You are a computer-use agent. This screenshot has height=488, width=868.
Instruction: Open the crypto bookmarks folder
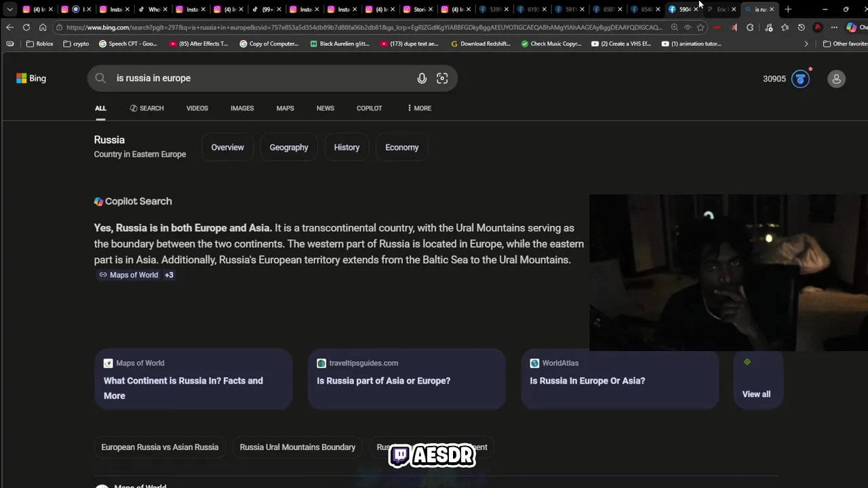tap(76, 44)
